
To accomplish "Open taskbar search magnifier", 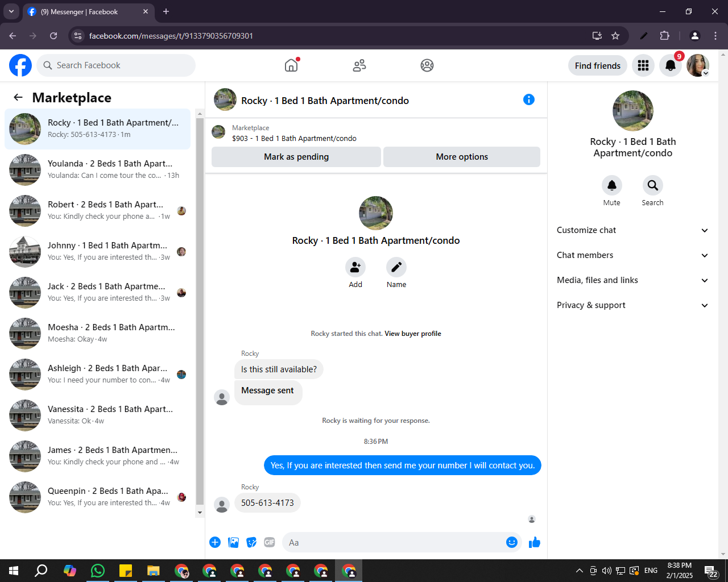I will point(42,571).
